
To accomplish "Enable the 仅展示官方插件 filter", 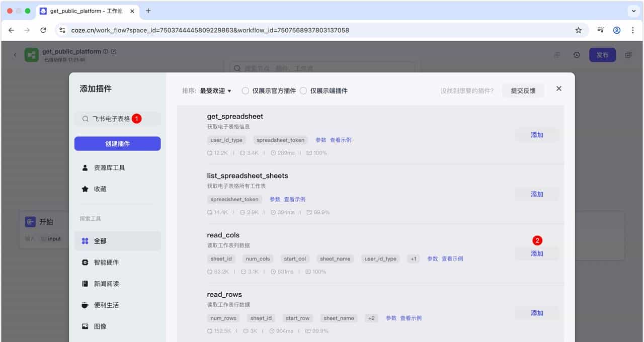I will tap(246, 91).
